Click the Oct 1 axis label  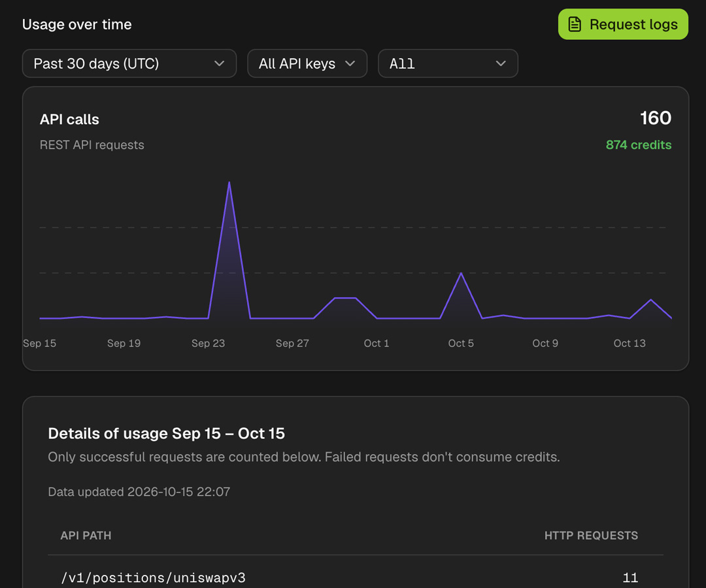377,343
